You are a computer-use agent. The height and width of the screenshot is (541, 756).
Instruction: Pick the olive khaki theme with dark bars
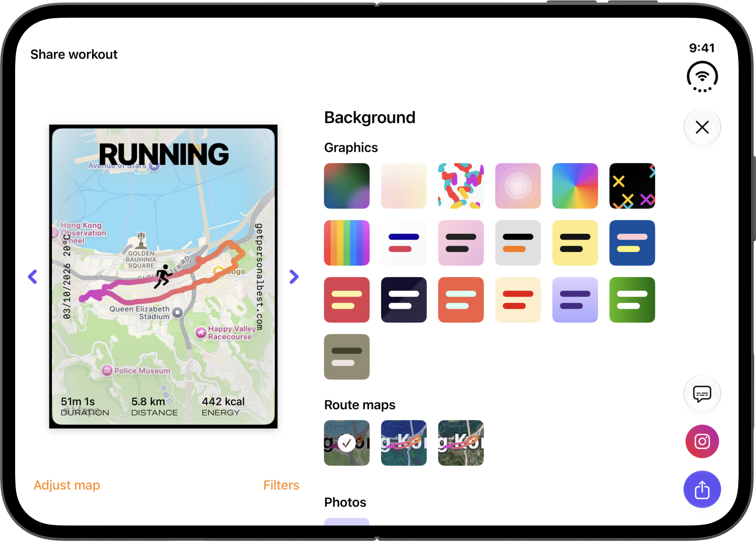click(347, 357)
